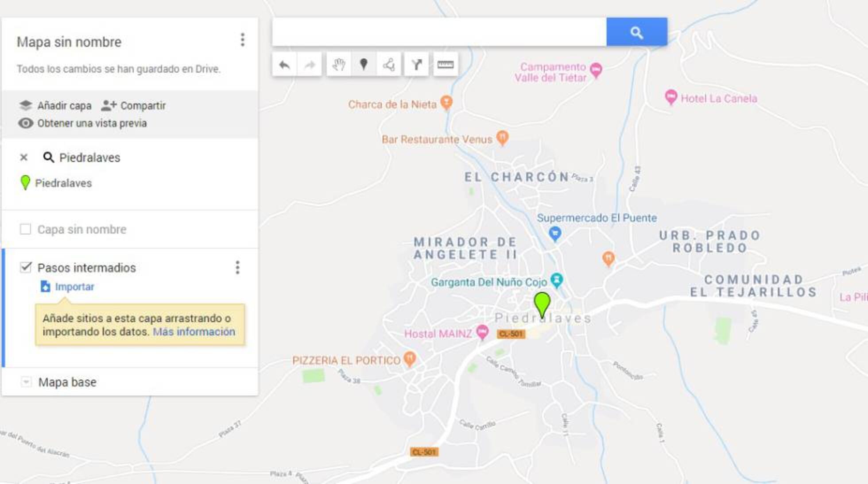868x484 pixels.
Task: Open the Más información link
Action: point(194,331)
